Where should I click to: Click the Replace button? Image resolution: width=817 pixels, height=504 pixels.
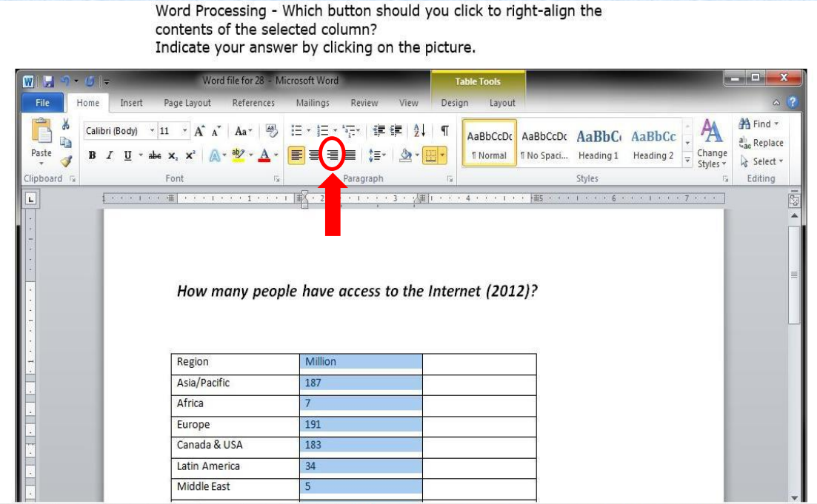(x=761, y=143)
